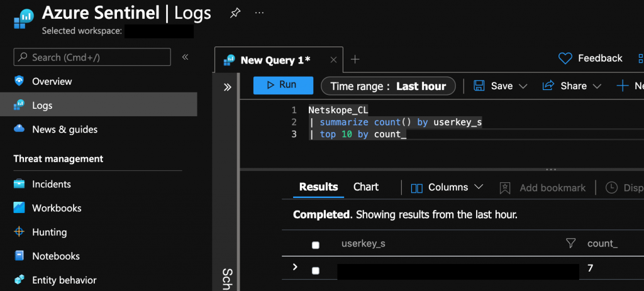Click Add bookmark button

[x=543, y=188]
